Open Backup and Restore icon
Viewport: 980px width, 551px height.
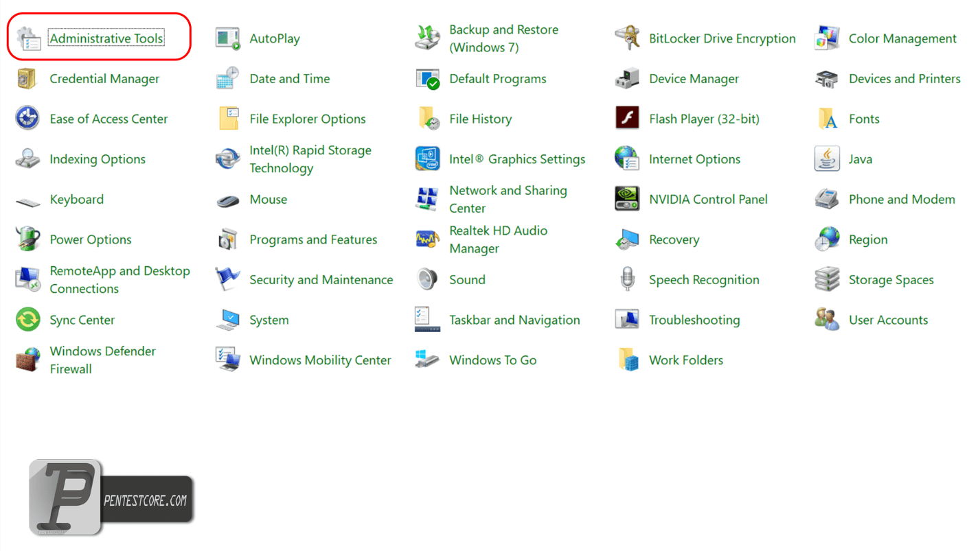pyautogui.click(x=428, y=39)
